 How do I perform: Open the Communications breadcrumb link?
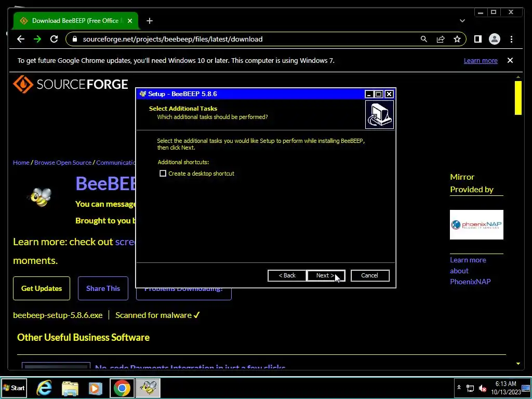click(116, 163)
